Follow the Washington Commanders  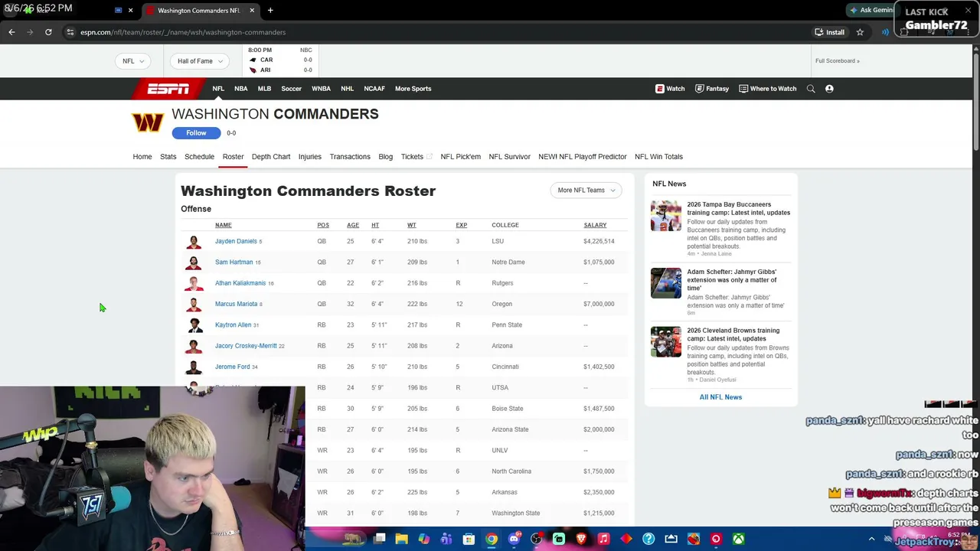point(196,133)
